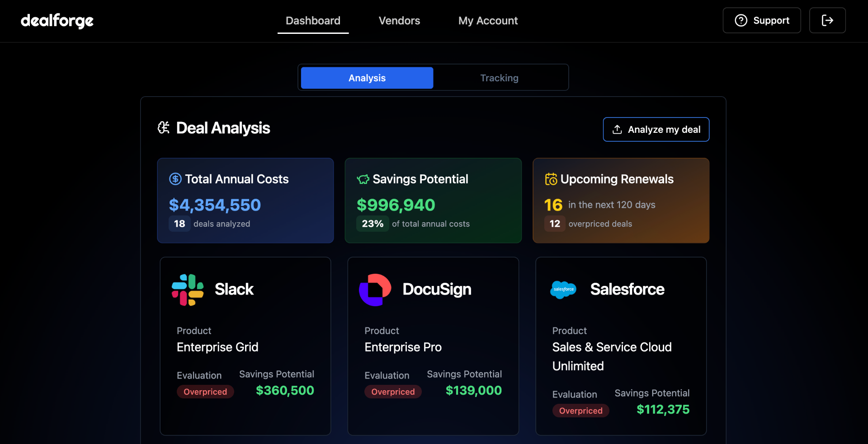Click the dealforge logo
The width and height of the screenshot is (868, 444).
click(57, 21)
